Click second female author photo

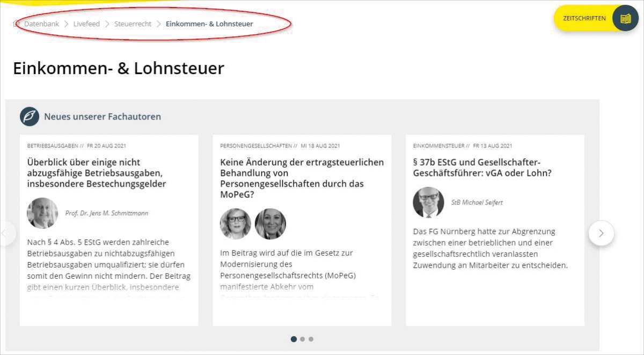270,224
